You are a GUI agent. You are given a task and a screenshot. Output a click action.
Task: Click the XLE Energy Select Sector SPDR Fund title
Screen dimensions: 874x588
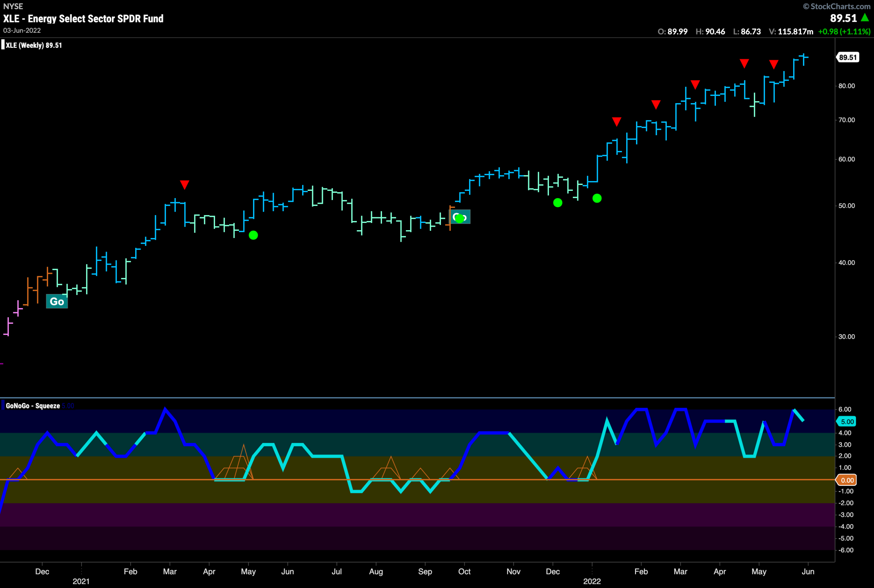pos(83,19)
